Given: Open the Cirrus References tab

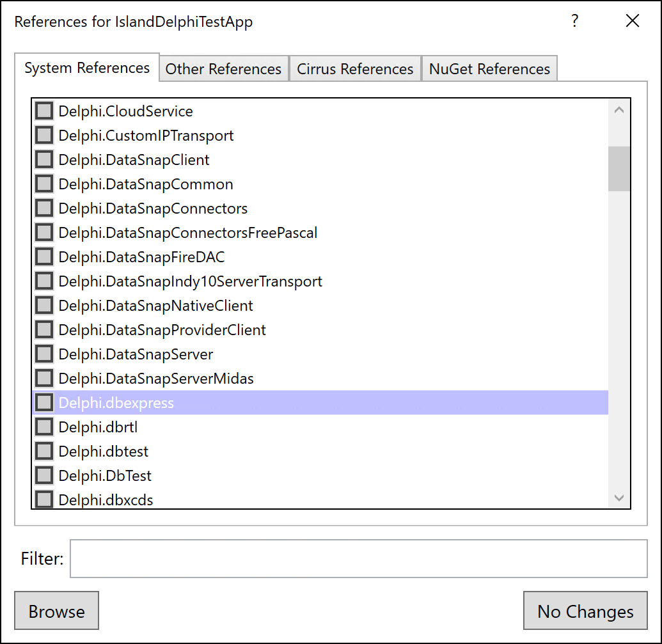Looking at the screenshot, I should coord(355,68).
